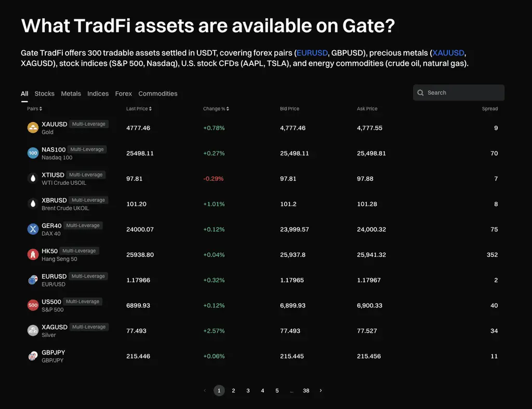The image size is (532, 409).
Task: Click the US500 S&P 500 icon
Action: click(x=33, y=305)
